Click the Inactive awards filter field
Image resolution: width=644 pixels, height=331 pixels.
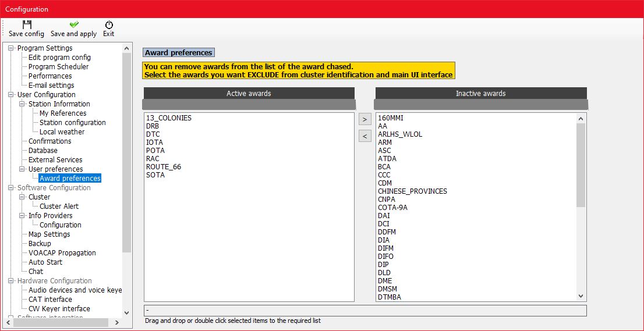481,105
